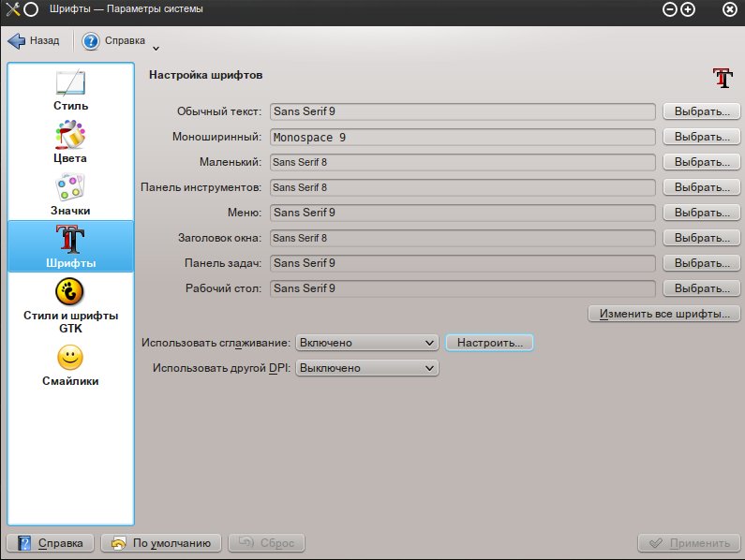Open the Смайлики emoticons section
The image size is (745, 560).
pyautogui.click(x=70, y=366)
